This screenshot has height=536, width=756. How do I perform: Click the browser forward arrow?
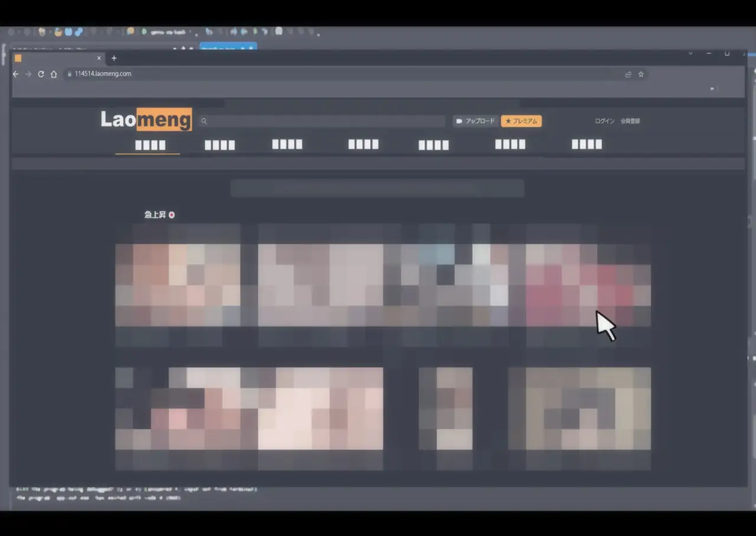28,74
